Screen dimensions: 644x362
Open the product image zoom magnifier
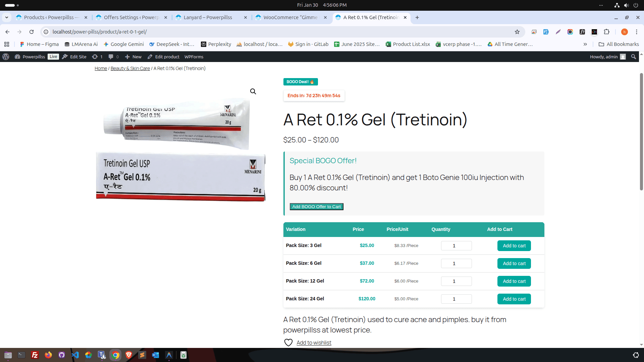click(253, 91)
